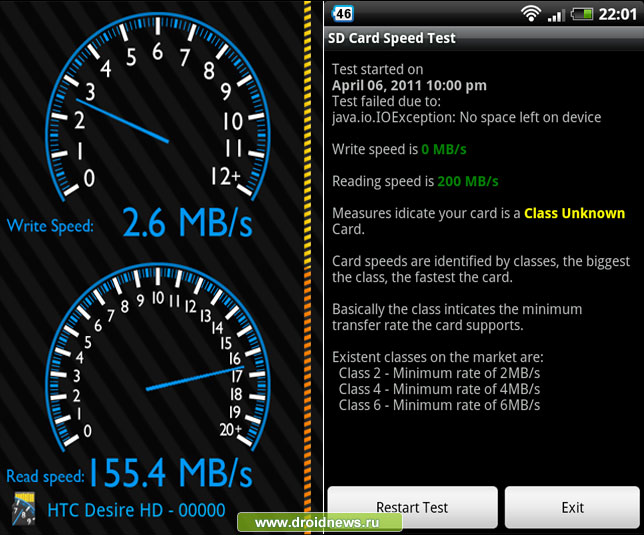Click the Exit button

(x=572, y=507)
